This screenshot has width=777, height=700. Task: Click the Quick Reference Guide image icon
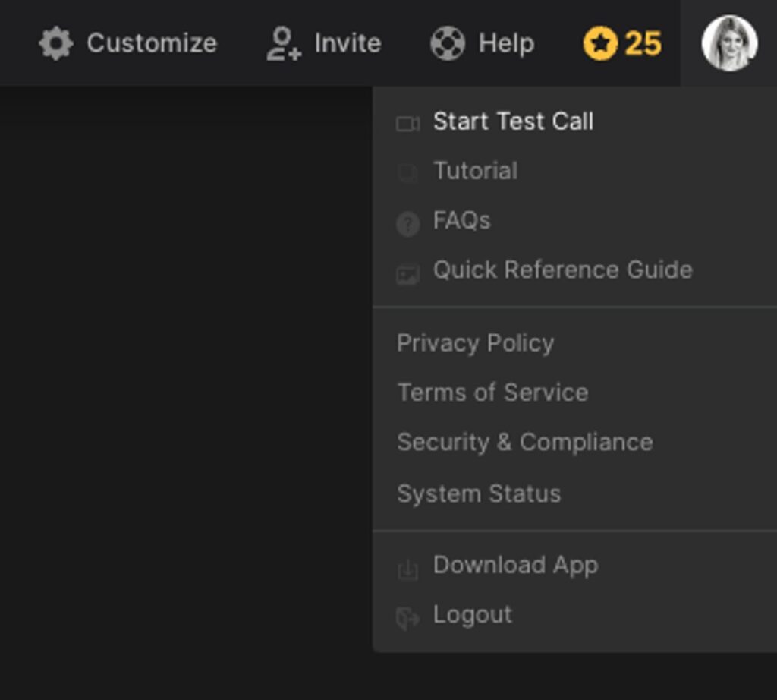tap(407, 273)
